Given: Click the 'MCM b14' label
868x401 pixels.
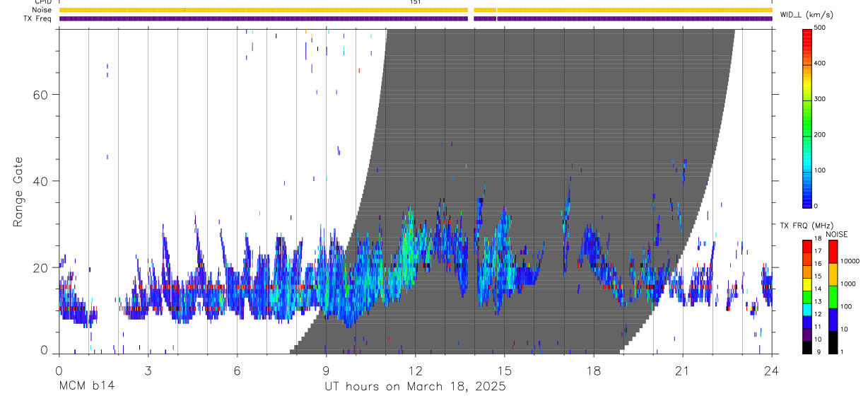Looking at the screenshot, I should [x=86, y=386].
